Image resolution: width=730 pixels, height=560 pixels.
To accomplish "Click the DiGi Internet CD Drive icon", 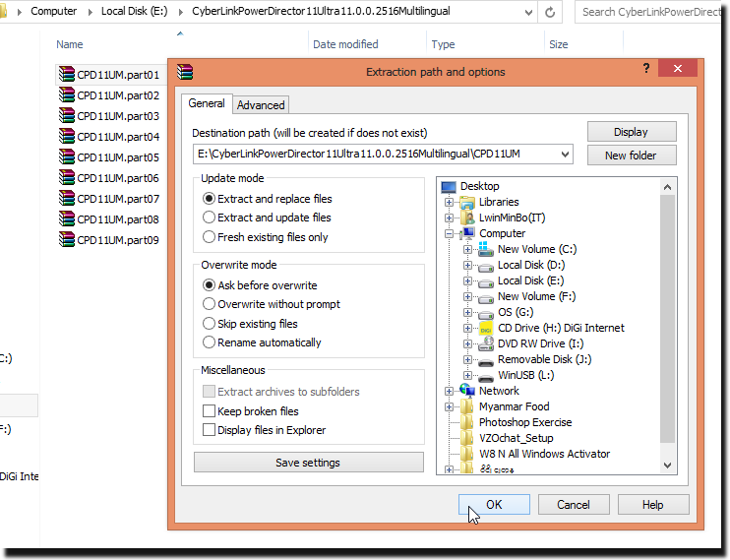I will (486, 329).
